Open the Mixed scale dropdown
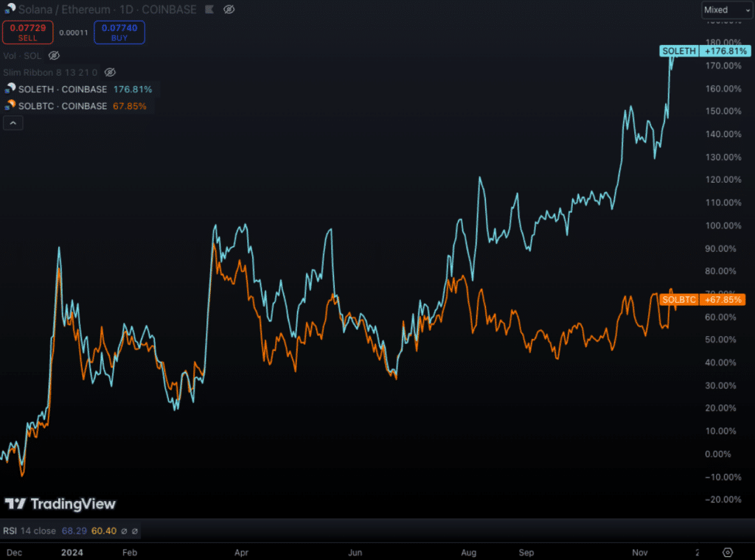755x560 pixels. (x=727, y=10)
